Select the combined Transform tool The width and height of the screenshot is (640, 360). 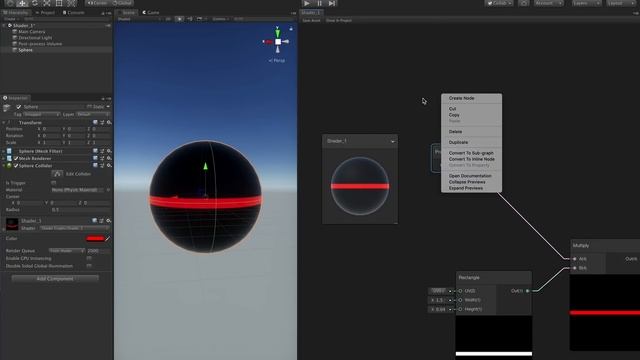[71, 3]
